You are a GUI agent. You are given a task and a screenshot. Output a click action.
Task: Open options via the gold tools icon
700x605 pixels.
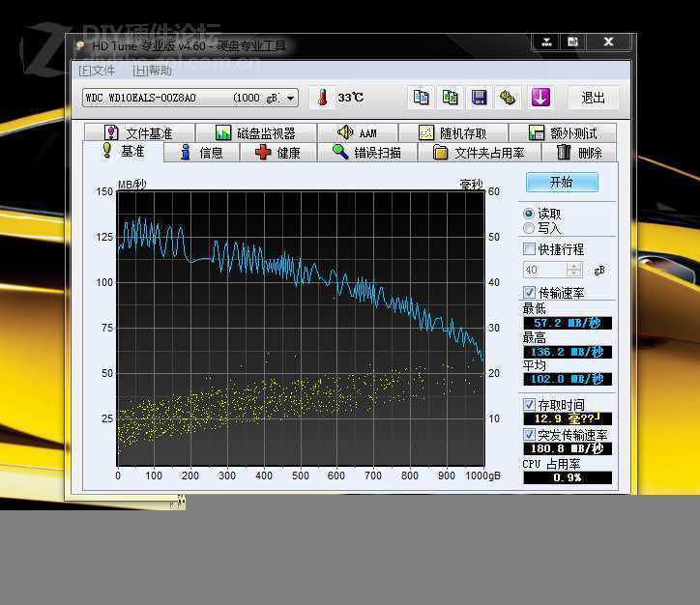click(x=508, y=98)
